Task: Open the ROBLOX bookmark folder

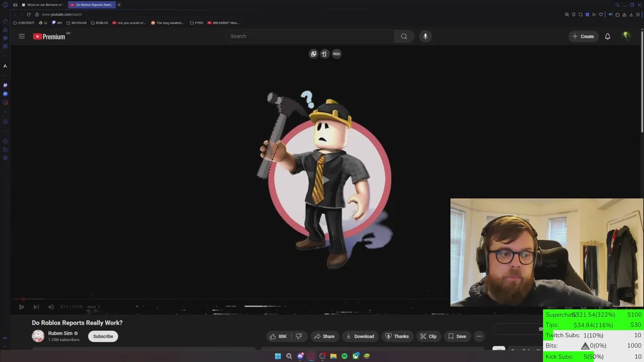Action: pyautogui.click(x=100, y=23)
